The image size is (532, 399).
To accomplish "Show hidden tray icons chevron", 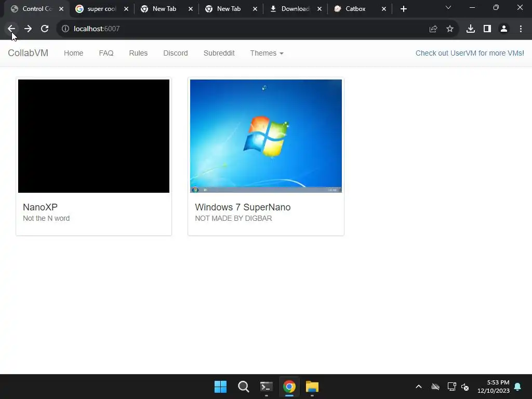I will coord(419,387).
